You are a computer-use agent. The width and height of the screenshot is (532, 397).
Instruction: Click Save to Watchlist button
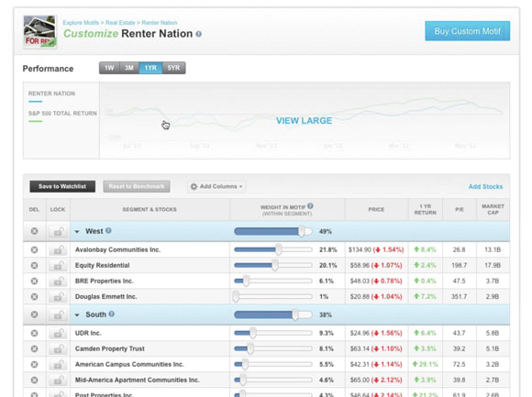click(62, 186)
